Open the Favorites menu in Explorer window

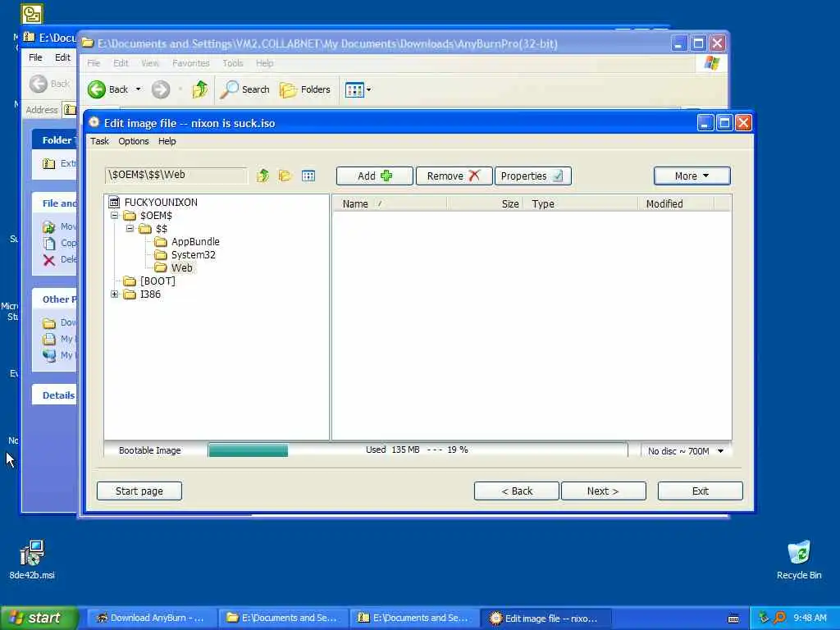[x=190, y=63]
